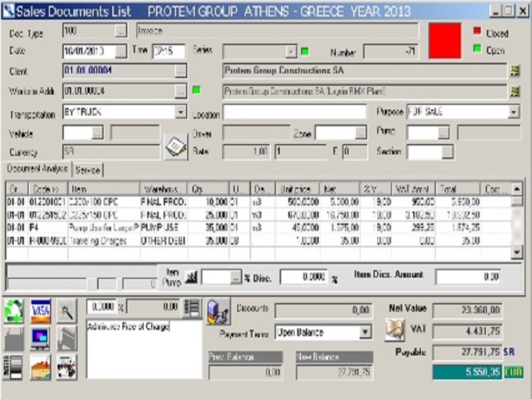Click the Item column header

click(104, 189)
